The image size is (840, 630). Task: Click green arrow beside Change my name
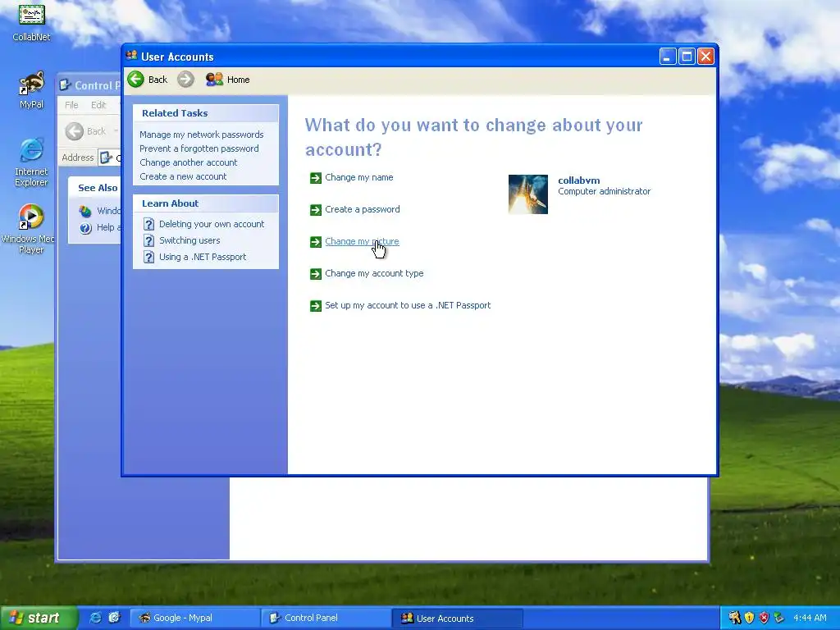pos(316,178)
